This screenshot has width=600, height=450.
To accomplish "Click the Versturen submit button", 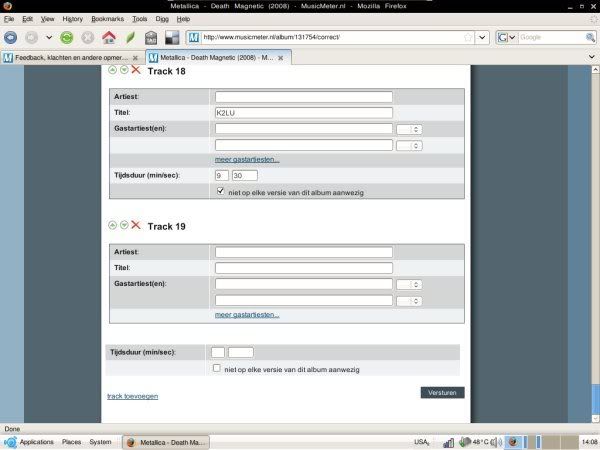I will [x=442, y=393].
